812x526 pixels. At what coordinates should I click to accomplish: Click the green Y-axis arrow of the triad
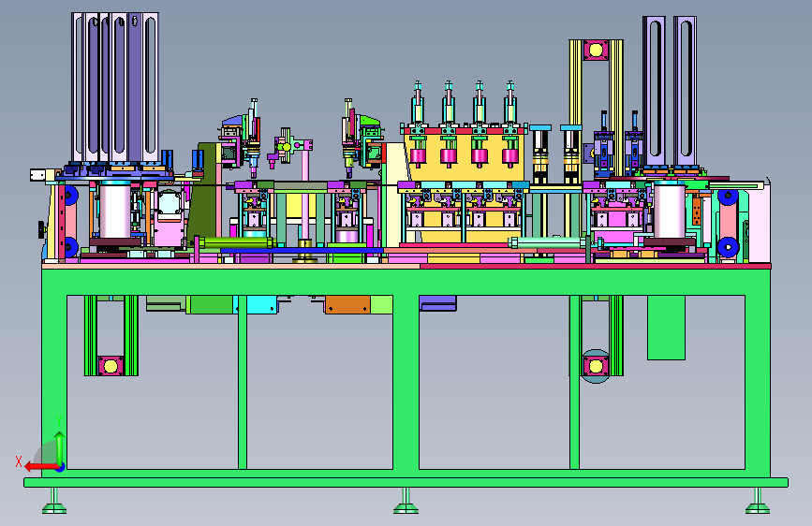(60, 447)
